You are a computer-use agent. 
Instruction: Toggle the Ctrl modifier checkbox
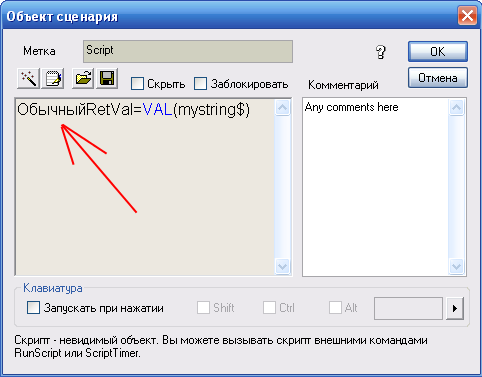pyautogui.click(x=269, y=308)
